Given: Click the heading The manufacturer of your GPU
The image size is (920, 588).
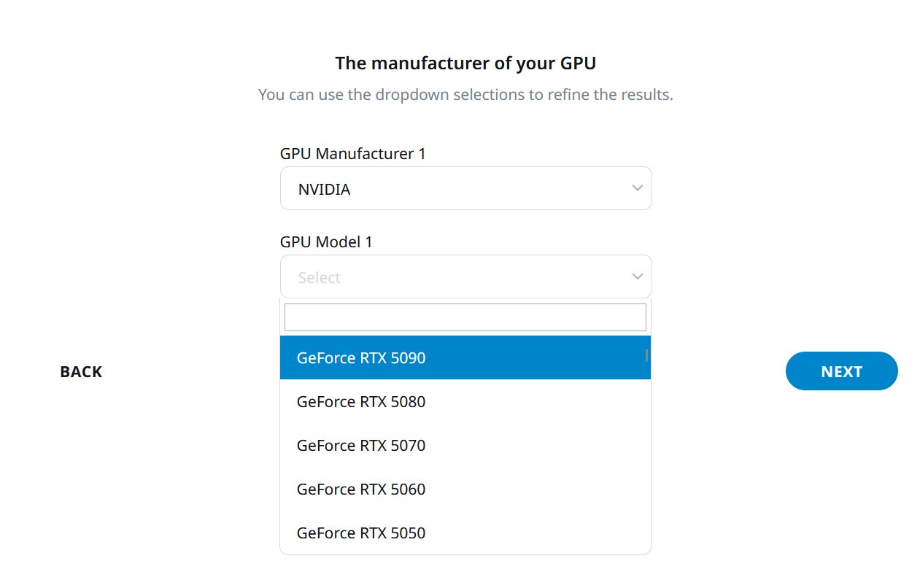Looking at the screenshot, I should click(x=465, y=63).
